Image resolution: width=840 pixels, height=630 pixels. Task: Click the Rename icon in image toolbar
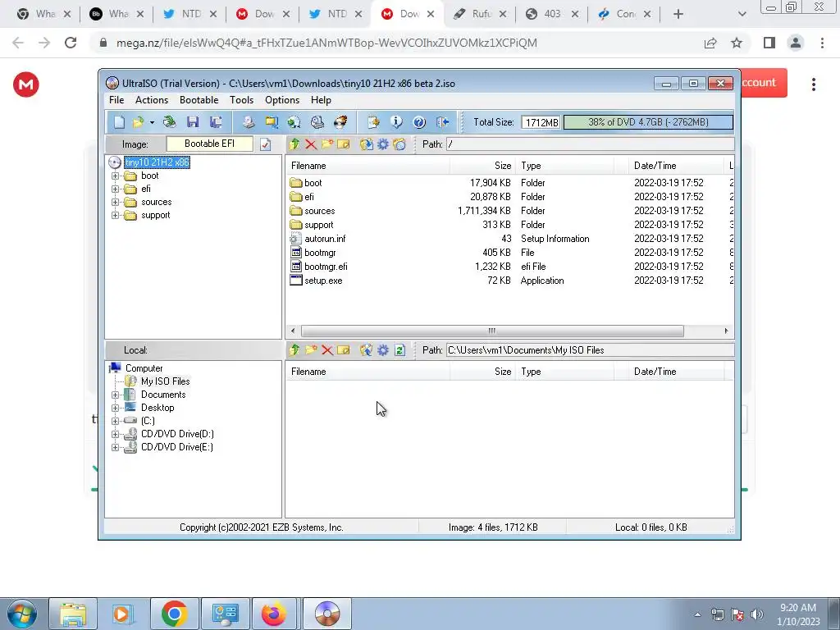pos(344,144)
